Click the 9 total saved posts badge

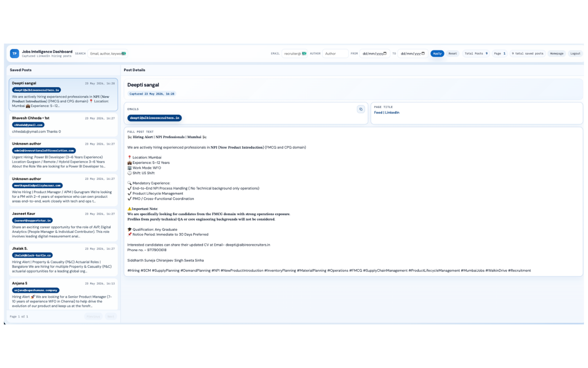click(527, 53)
